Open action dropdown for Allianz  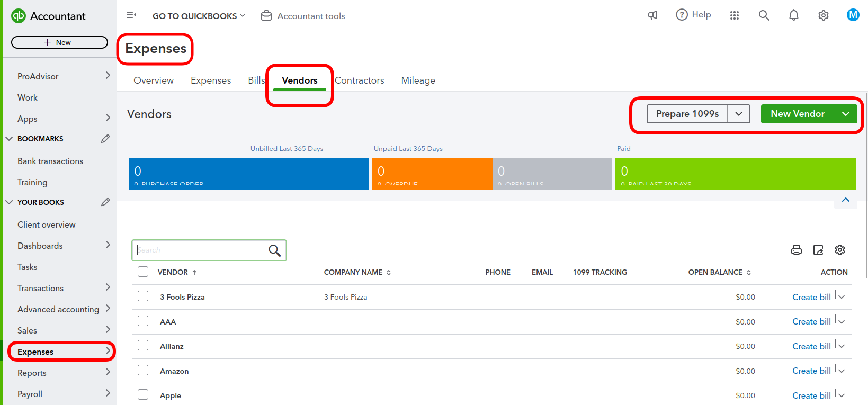coord(842,346)
